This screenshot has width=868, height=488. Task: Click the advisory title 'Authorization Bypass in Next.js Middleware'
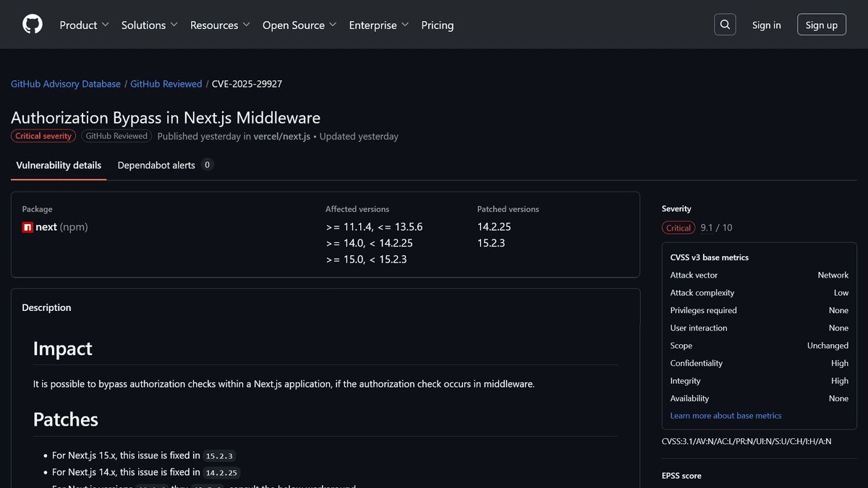[166, 117]
